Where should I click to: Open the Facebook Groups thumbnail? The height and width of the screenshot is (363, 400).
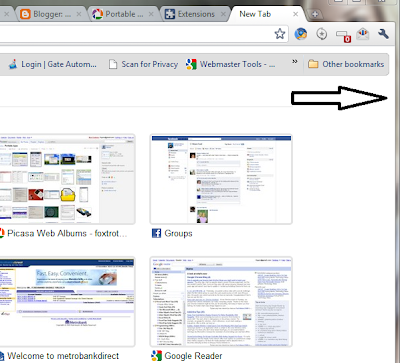pyautogui.click(x=221, y=179)
